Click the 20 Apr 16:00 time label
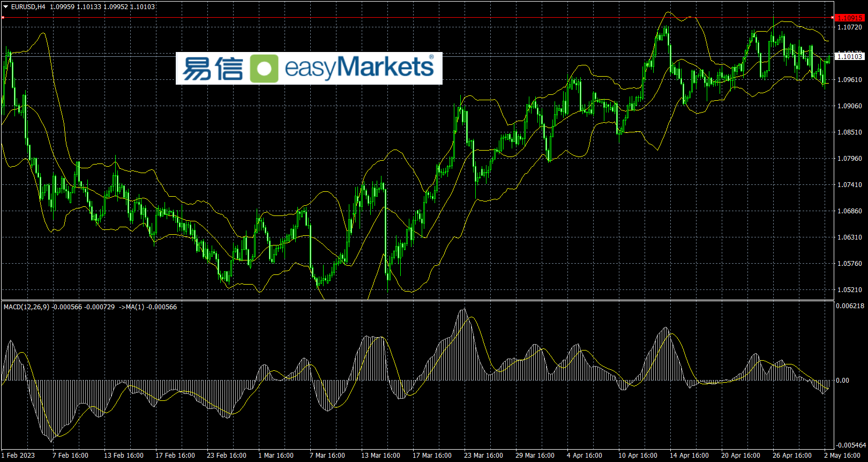This screenshot has width=868, height=462. [x=740, y=456]
